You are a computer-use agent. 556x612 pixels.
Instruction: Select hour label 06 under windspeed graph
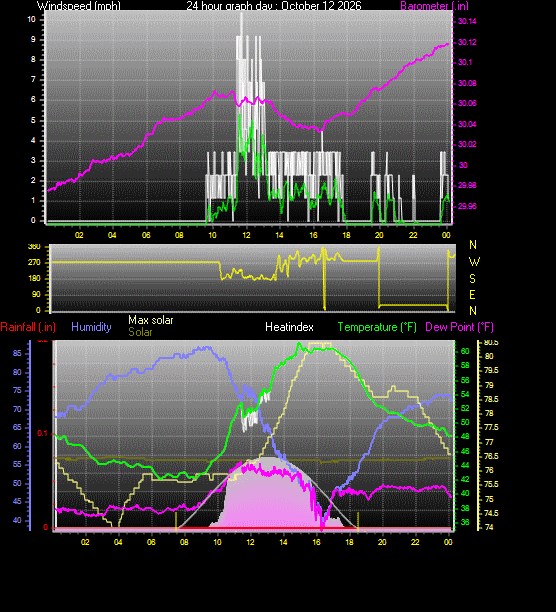tap(146, 235)
